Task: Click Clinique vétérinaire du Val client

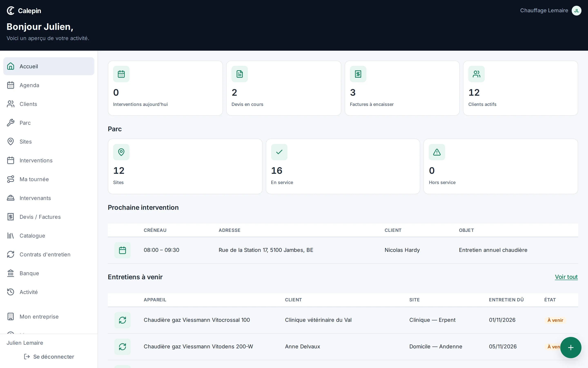Action: tap(318, 320)
